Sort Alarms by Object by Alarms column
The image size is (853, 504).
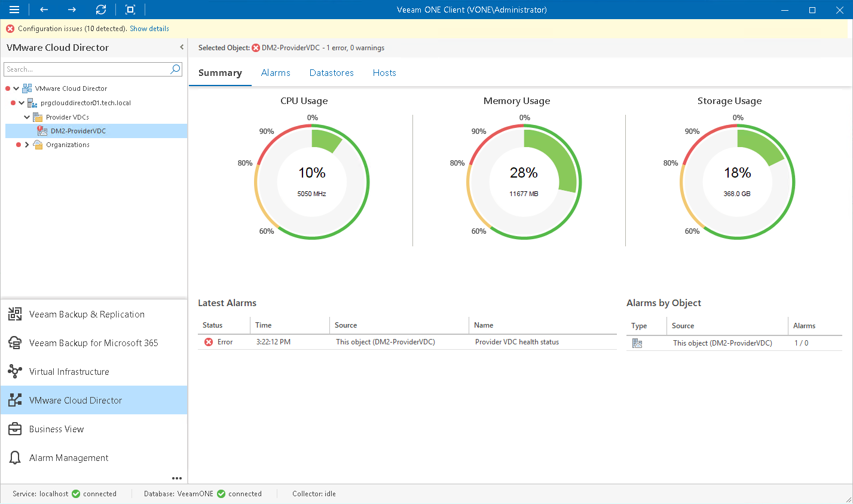pos(815,326)
